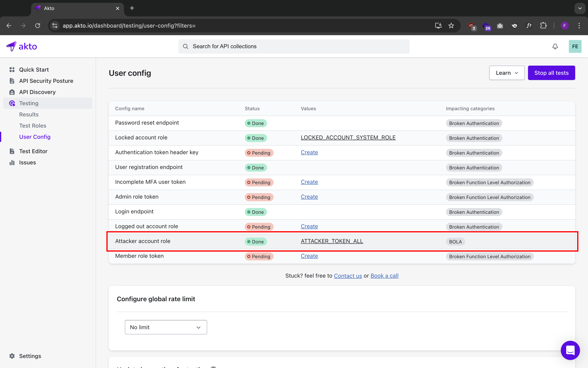This screenshot has width=588, height=368.
Task: Click the Settings gear in sidebar
Action: (x=12, y=356)
